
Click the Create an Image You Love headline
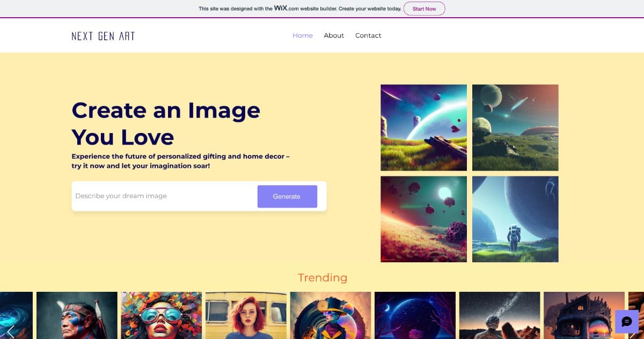[166, 123]
